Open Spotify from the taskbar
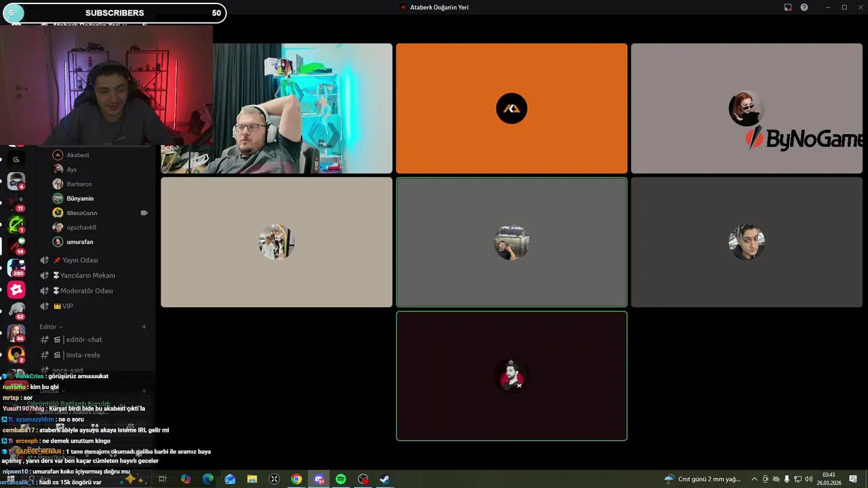The height and width of the screenshot is (488, 868). pos(340,479)
